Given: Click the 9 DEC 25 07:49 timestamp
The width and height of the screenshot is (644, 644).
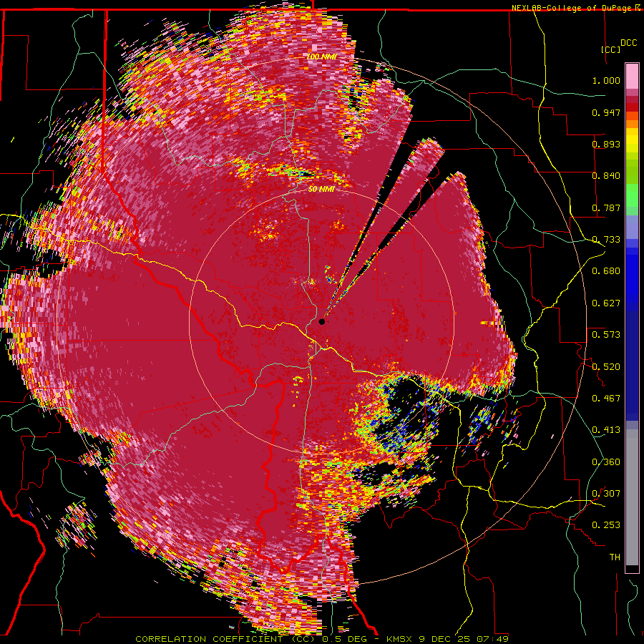Looking at the screenshot, I should point(464,639).
